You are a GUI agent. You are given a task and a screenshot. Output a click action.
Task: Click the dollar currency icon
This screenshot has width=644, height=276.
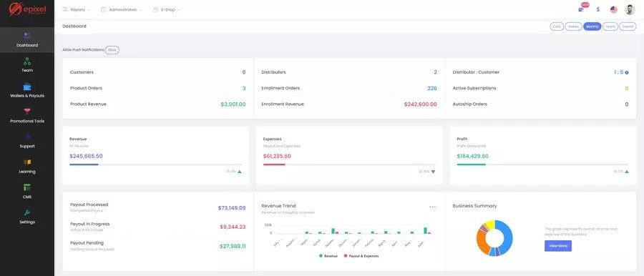click(597, 9)
